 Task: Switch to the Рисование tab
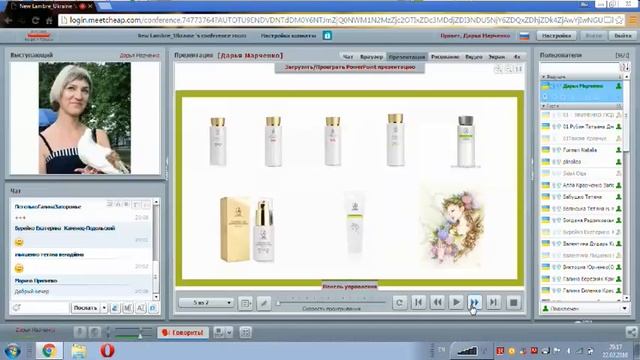[x=445, y=57]
